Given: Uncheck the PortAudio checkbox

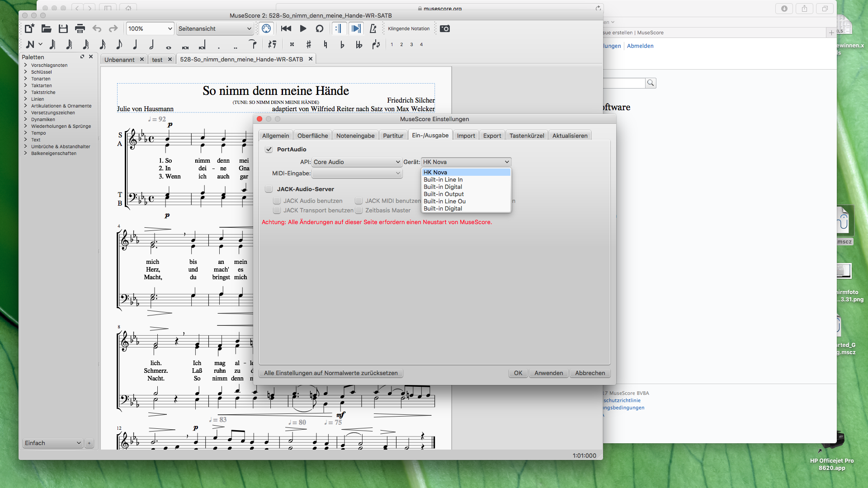Looking at the screenshot, I should coord(269,150).
